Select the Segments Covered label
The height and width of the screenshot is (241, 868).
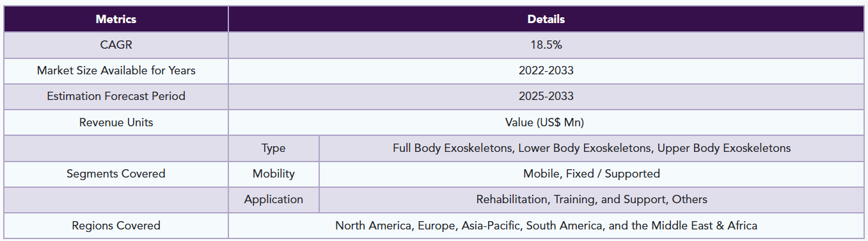pyautogui.click(x=116, y=174)
